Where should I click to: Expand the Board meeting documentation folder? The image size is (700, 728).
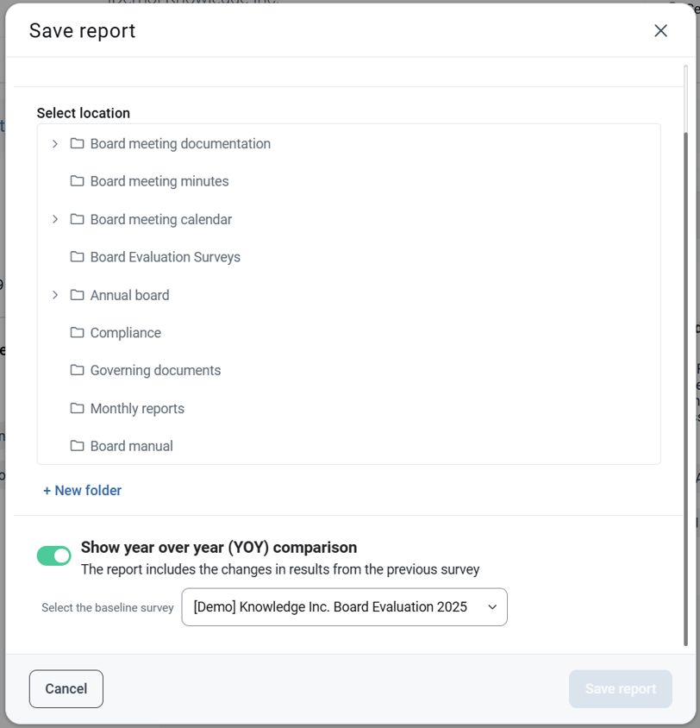click(x=55, y=144)
